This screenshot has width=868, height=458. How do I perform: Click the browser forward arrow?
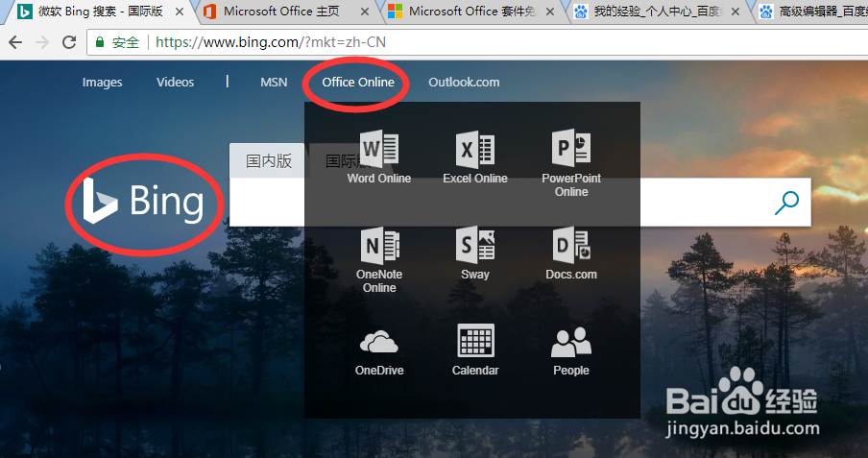pos(42,42)
